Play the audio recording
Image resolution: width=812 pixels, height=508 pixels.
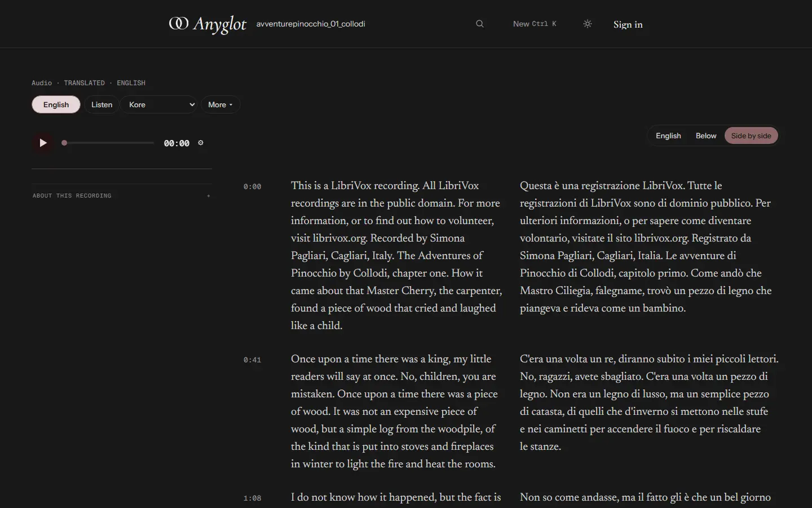point(43,143)
